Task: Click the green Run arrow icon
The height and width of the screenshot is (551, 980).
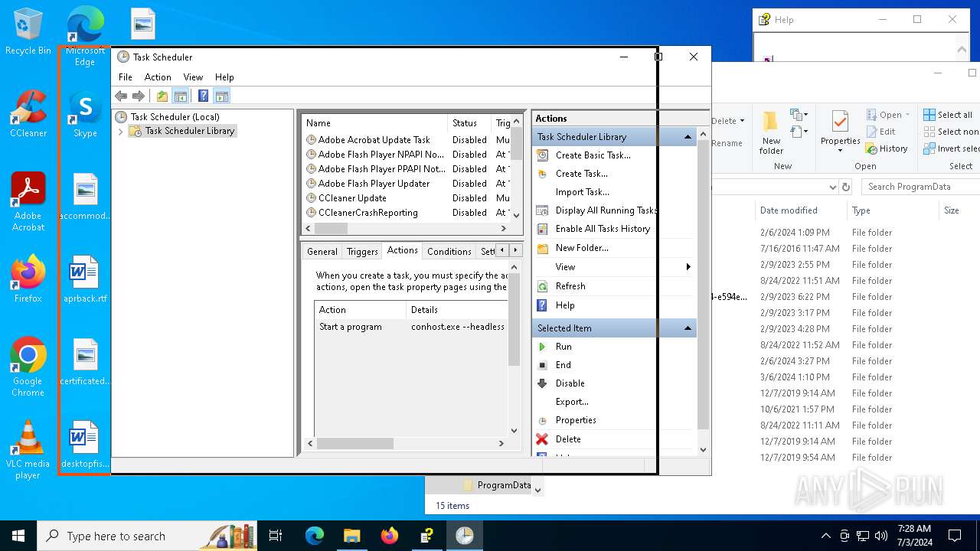Action: coord(542,347)
